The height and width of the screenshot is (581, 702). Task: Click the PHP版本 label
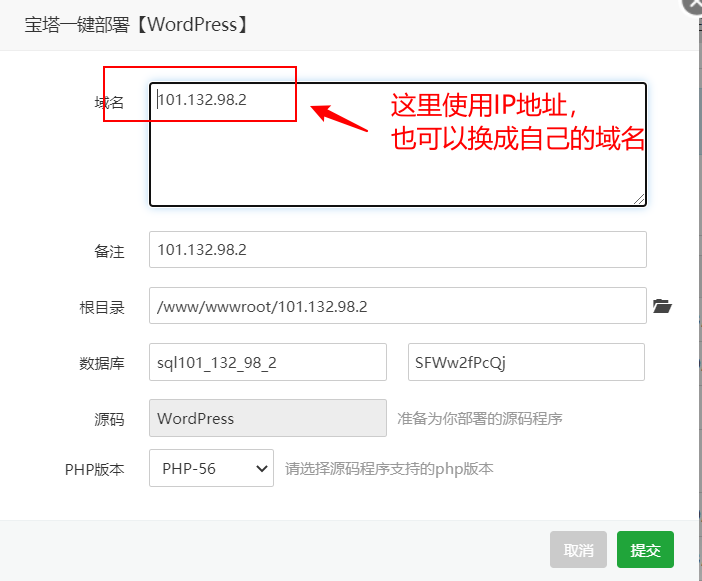94,470
